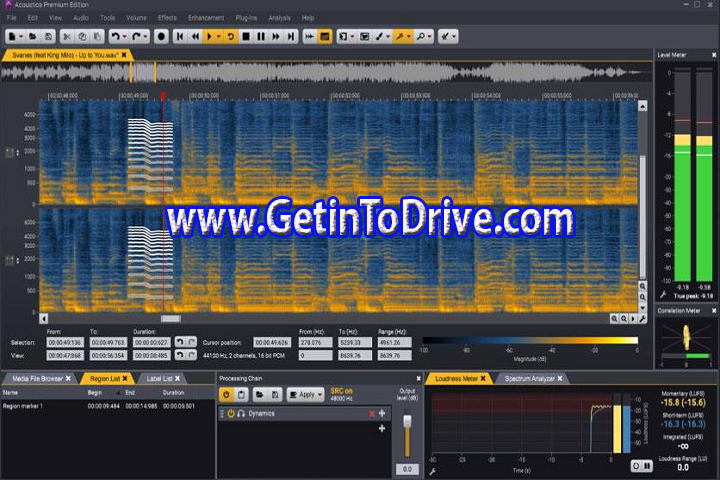720x480 pixels.
Task: Open the undo history dropdown arrow
Action: [125, 36]
